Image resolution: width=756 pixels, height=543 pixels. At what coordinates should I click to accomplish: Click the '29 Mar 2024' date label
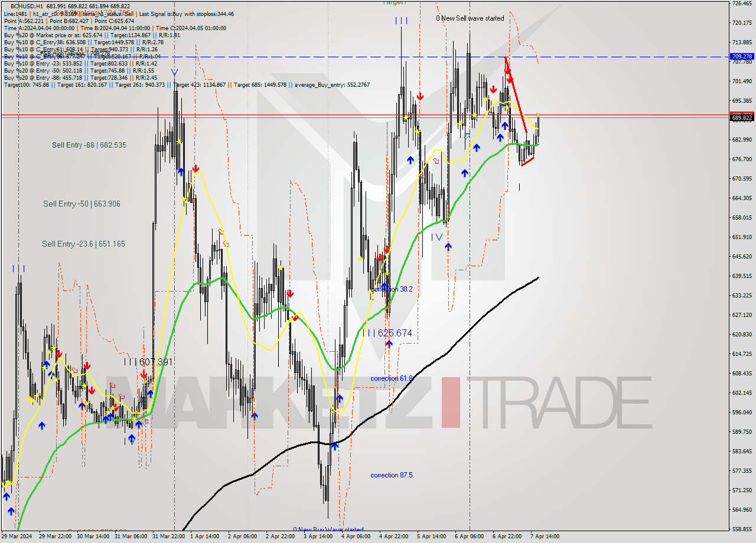click(x=17, y=537)
